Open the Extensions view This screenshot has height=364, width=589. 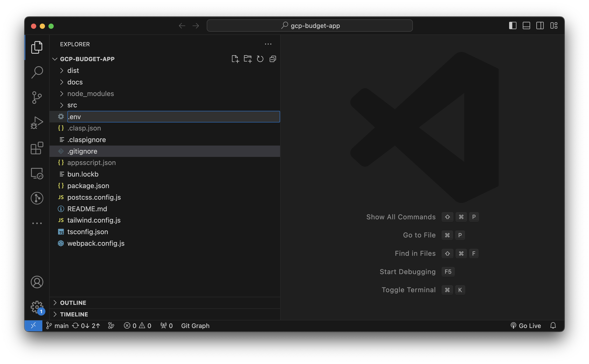(37, 148)
